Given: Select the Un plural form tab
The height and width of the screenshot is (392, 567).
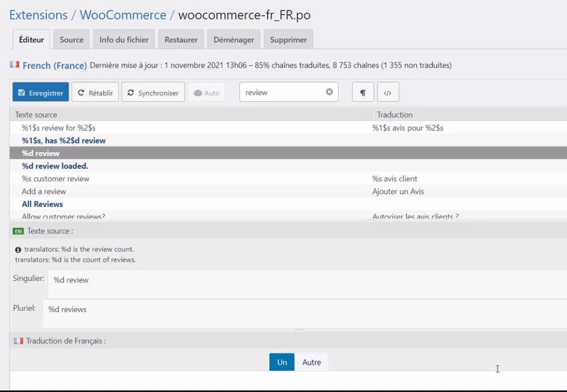Looking at the screenshot, I should 282,362.
